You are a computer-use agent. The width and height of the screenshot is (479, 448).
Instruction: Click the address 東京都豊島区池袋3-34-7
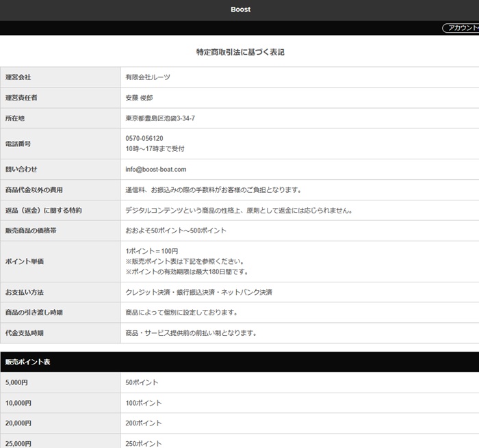(x=160, y=118)
